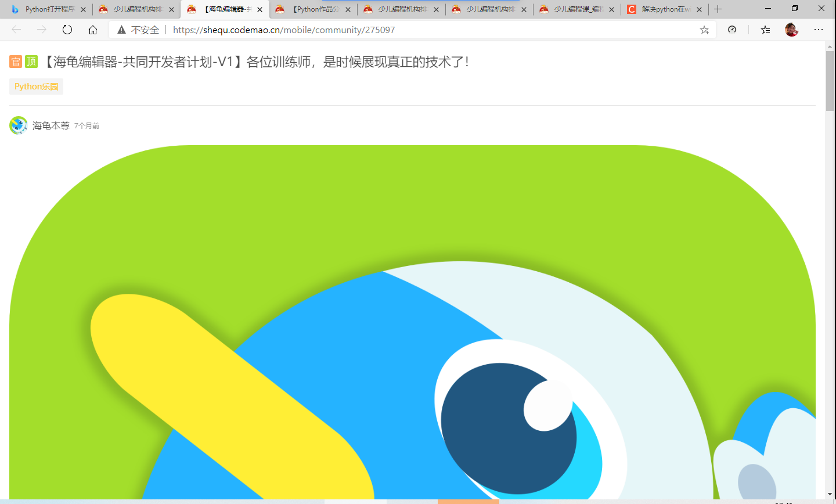Switch to the 少儿编程课 tab
836x504 pixels.
pos(578,9)
